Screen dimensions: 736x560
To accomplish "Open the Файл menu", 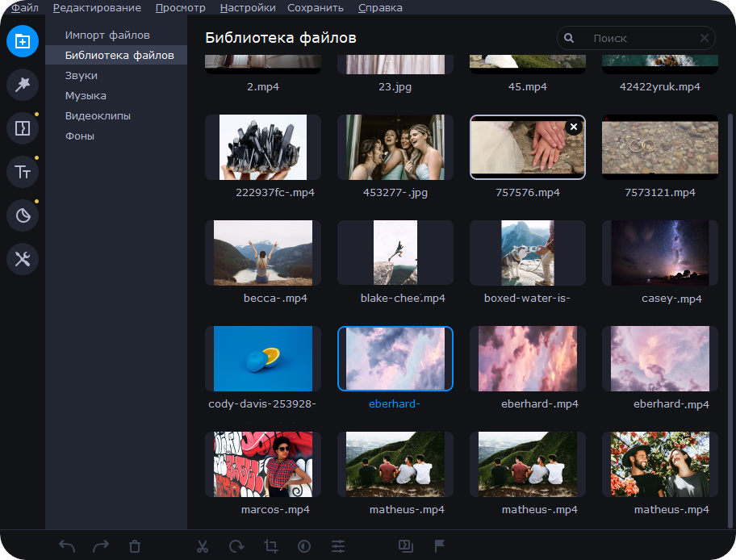I will tap(25, 8).
